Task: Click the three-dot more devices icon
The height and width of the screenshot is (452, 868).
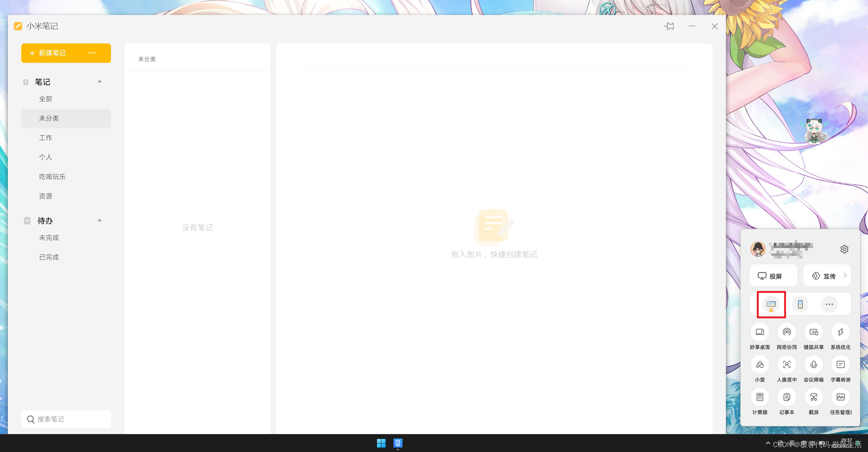Action: (x=829, y=304)
